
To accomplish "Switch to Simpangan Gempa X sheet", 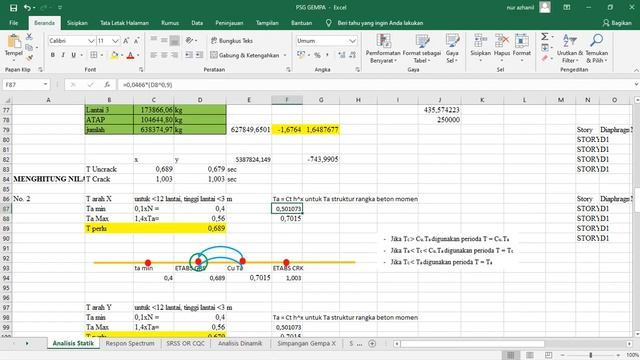I will 307,344.
